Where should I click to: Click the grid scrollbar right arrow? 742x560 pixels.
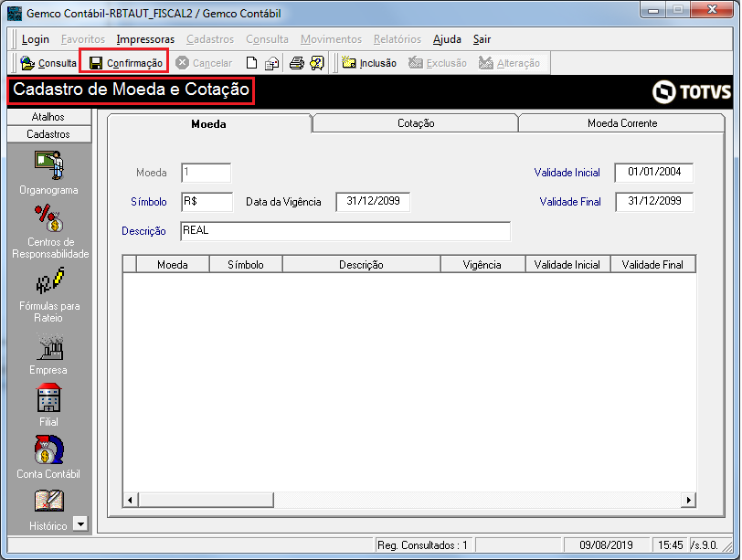688,500
